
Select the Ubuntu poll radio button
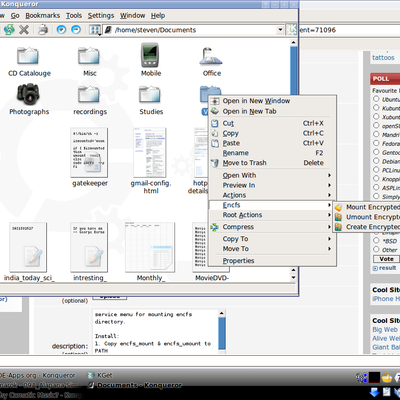pos(376,99)
